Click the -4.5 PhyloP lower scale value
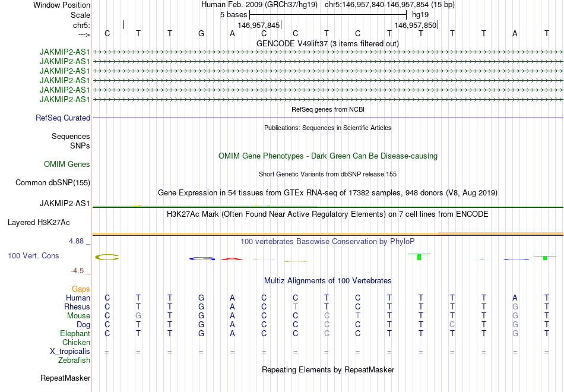The width and height of the screenshot is (564, 392). (77, 271)
